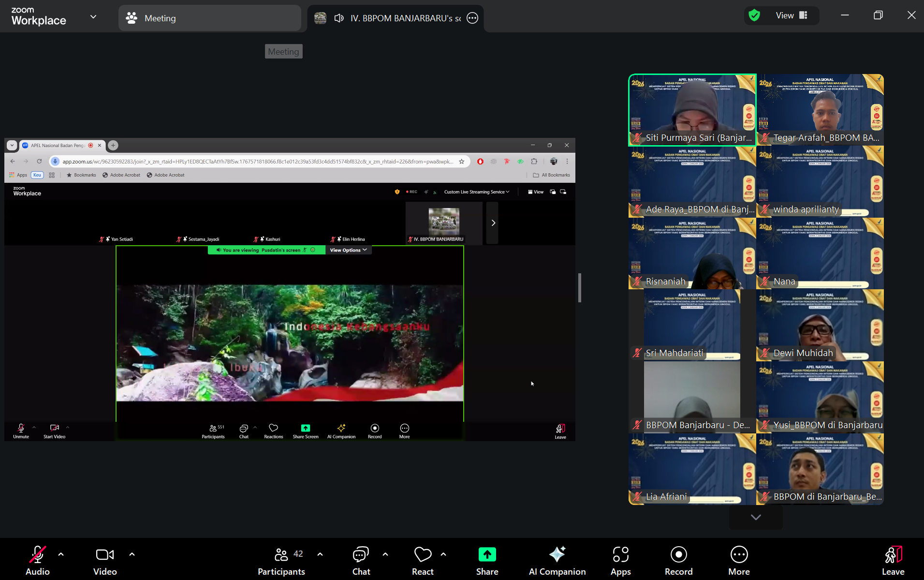
Task: Switch to the Meeting tab
Action: tap(209, 18)
